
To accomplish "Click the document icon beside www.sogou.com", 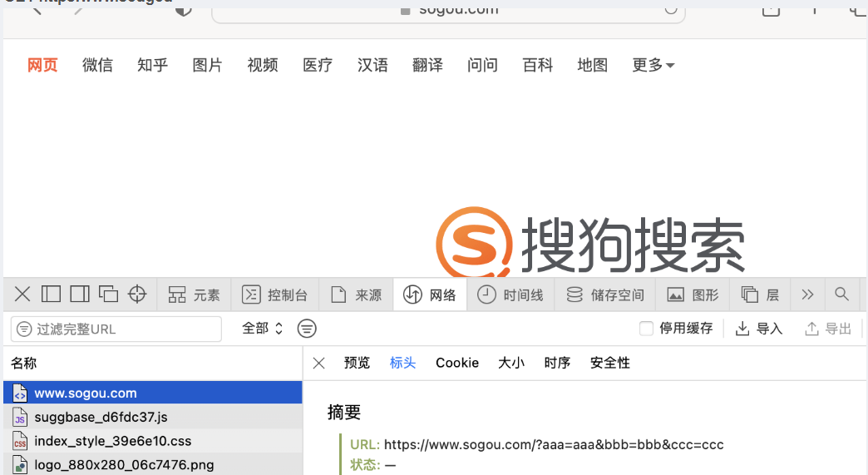I will pos(20,393).
